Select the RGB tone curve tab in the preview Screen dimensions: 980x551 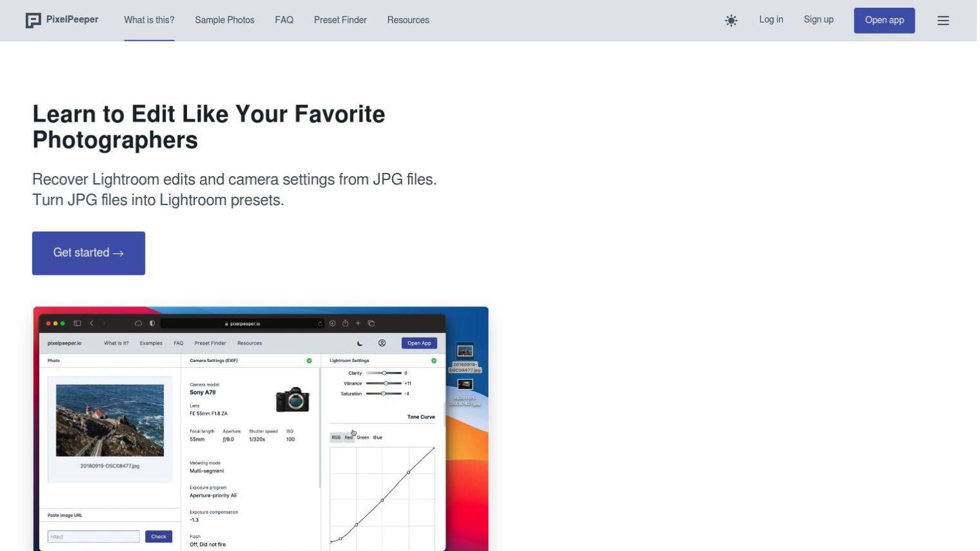(x=336, y=437)
